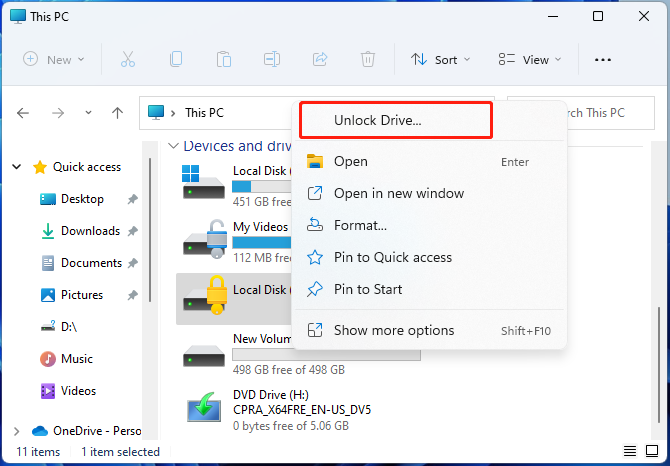Expand the OneDrive - Personal node

pos(17,431)
